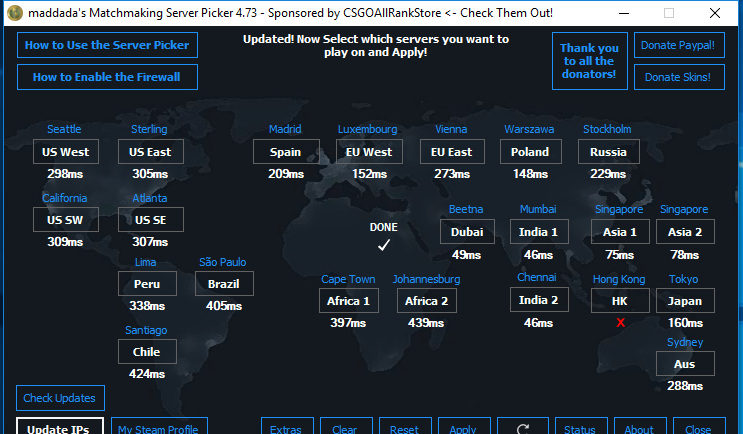Viewport: 743px width, 434px height.
Task: Select the Brazil server button
Action: pyautogui.click(x=224, y=284)
